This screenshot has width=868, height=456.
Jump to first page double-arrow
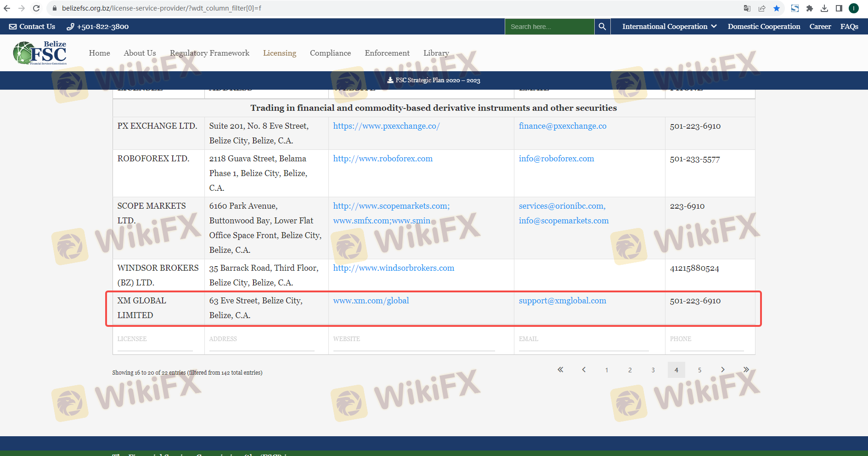coord(560,370)
